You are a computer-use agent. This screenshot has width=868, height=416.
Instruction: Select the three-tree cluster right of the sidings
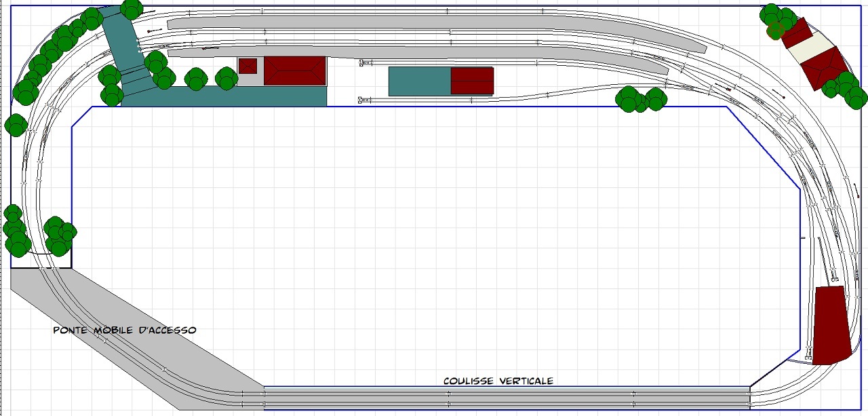(x=640, y=99)
